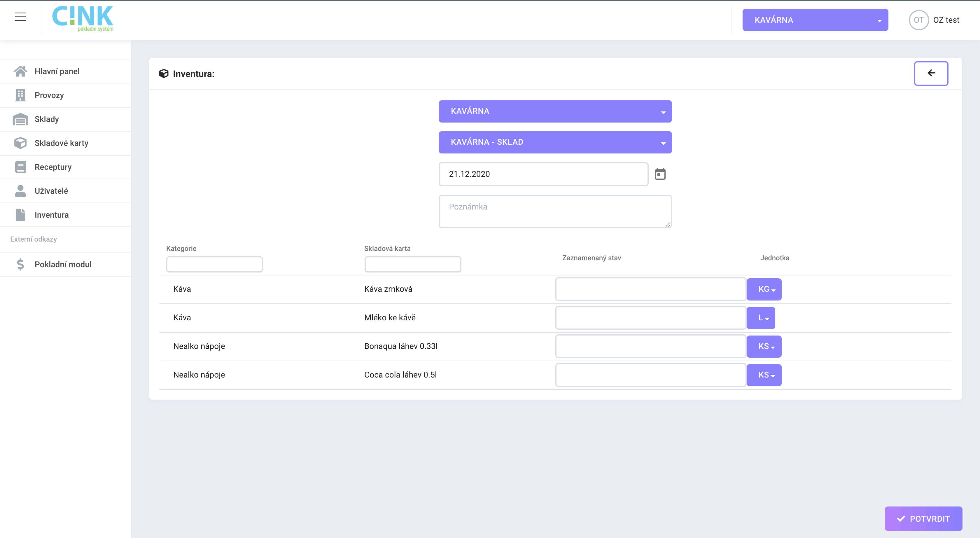This screenshot has height=538, width=980.
Task: Click the dollar icon beside Pokladní modul
Action: click(x=20, y=264)
